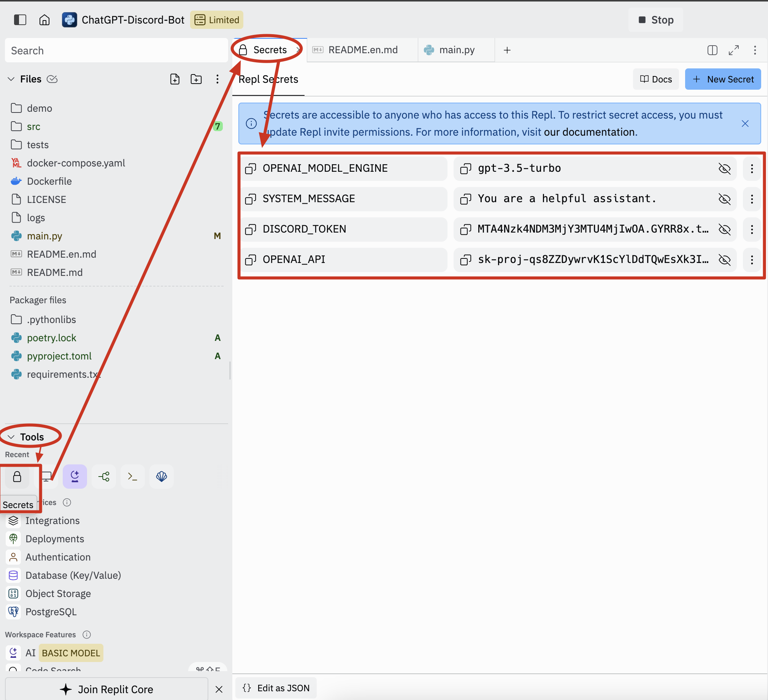Open the AI assistant tool icon

[75, 477]
